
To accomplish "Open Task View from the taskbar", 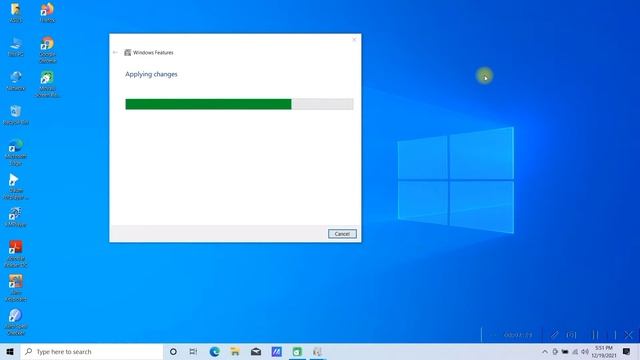I will (193, 351).
